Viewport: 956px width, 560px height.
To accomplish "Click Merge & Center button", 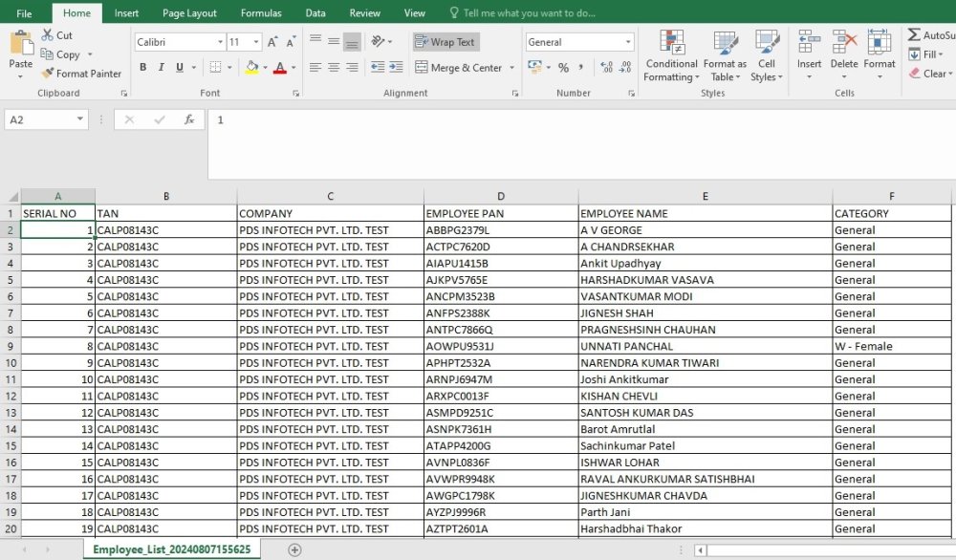I will coord(459,68).
